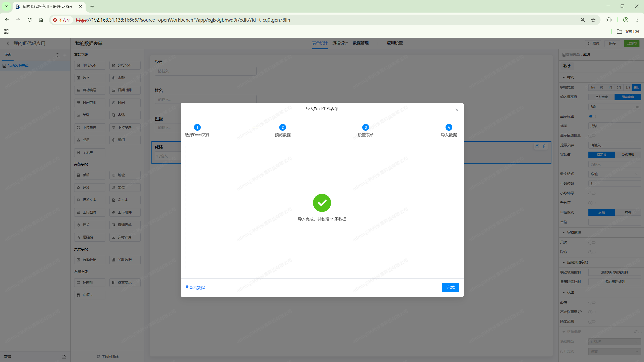Open the 数字格式 dropdown
644x362 pixels.
click(614, 174)
